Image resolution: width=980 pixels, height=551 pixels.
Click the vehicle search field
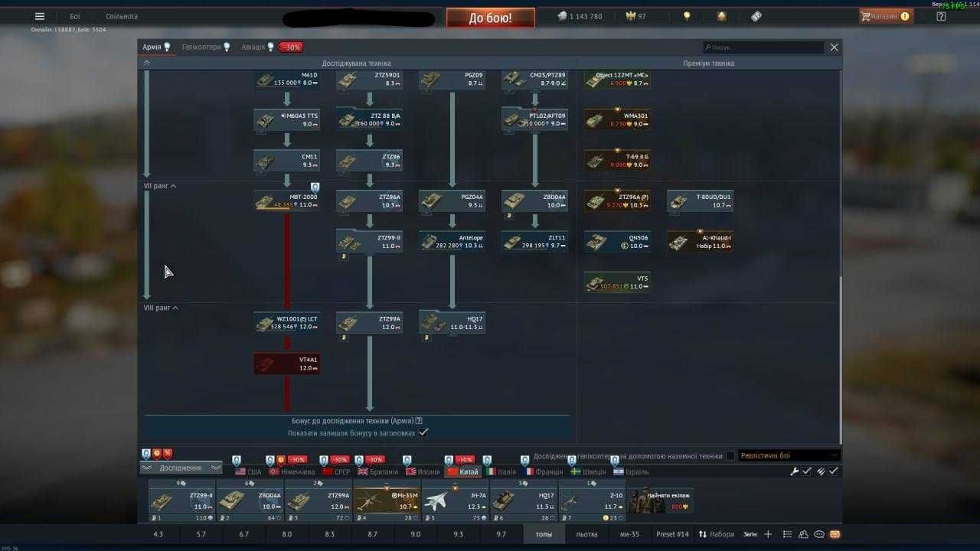pyautogui.click(x=763, y=47)
